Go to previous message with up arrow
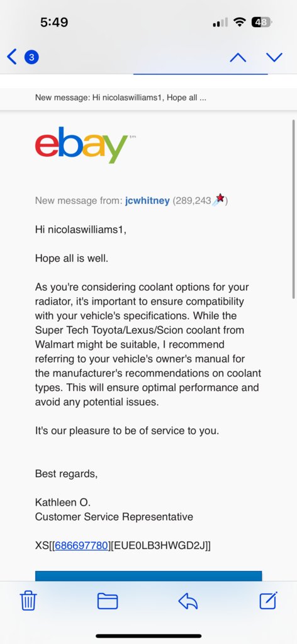Image resolution: width=297 pixels, height=644 pixels. (x=238, y=57)
